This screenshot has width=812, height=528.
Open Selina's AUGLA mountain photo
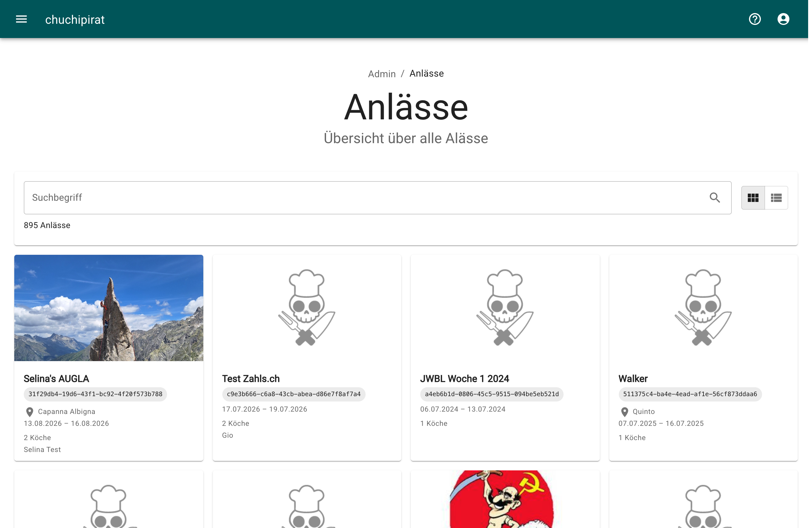[108, 308]
